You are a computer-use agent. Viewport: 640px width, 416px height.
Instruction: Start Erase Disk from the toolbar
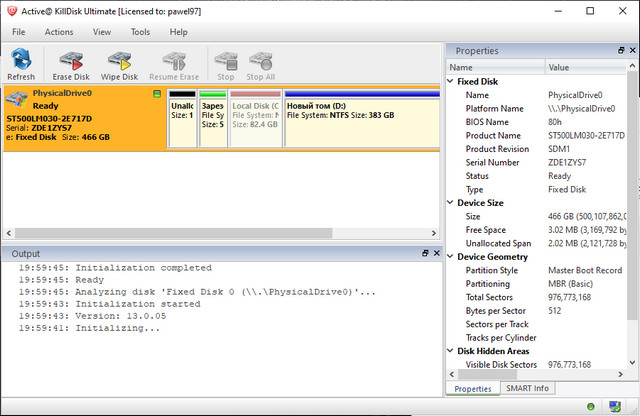click(71, 64)
